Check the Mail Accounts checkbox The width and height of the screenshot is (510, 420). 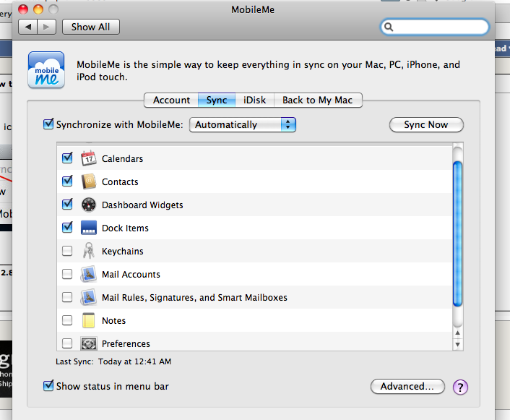click(67, 274)
